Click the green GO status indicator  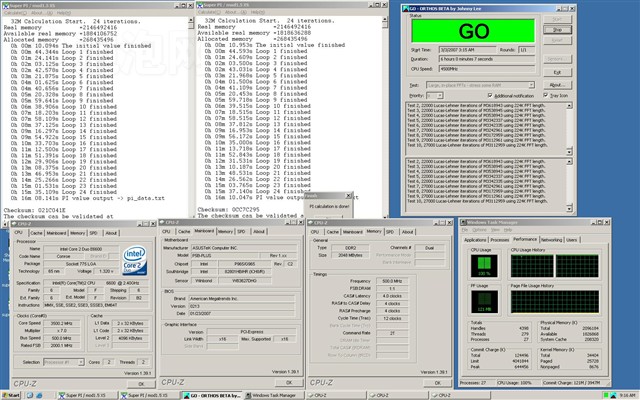[473, 31]
